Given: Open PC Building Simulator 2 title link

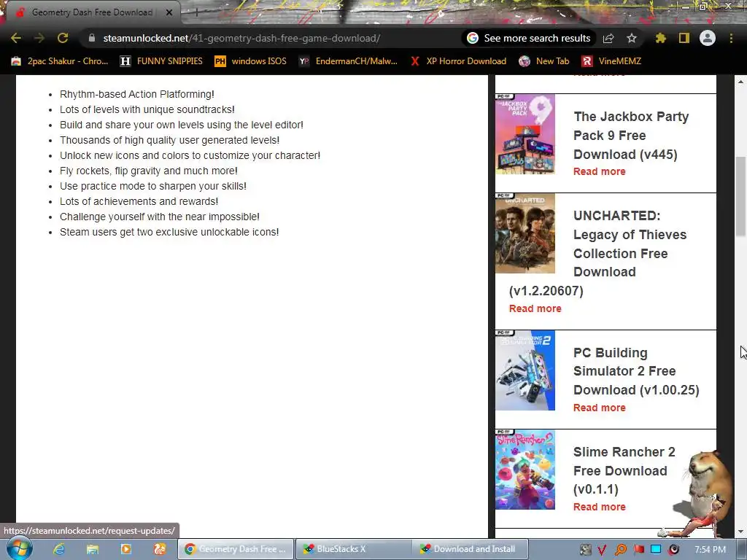Looking at the screenshot, I should point(636,371).
